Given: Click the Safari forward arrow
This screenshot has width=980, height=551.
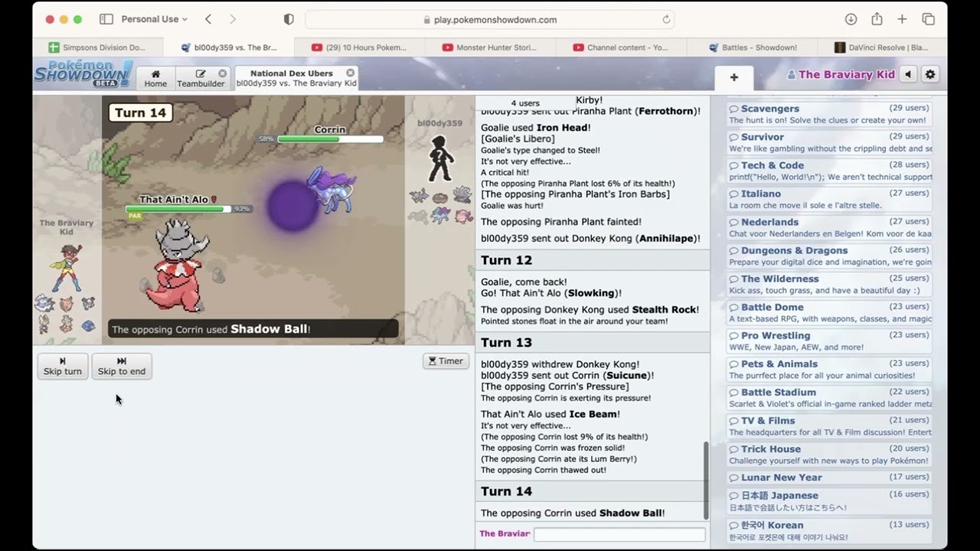Looking at the screenshot, I should (233, 19).
